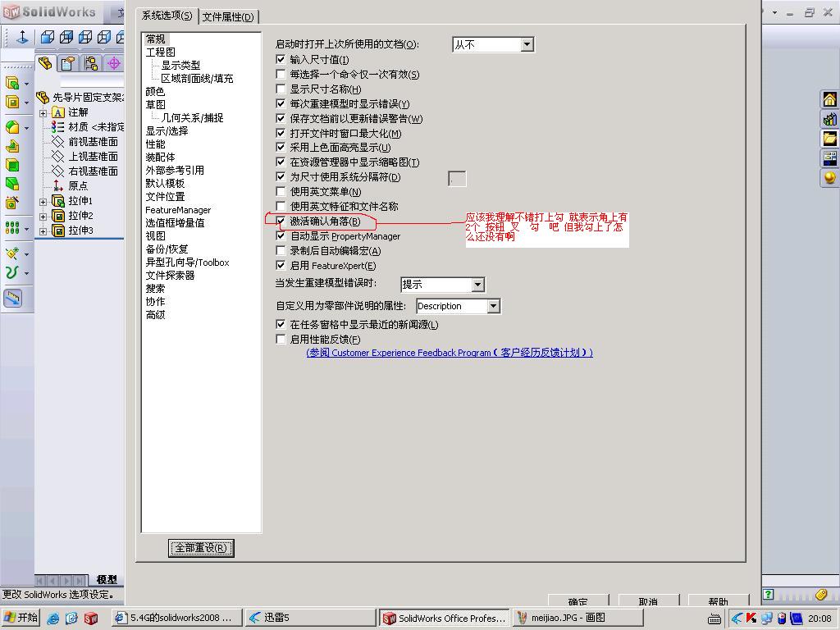Click the Internet Explorer quick launch icon

click(53, 619)
